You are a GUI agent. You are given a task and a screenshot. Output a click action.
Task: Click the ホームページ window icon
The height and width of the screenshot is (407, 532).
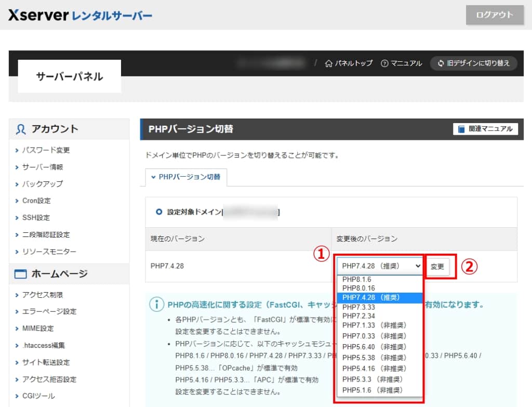(20, 274)
